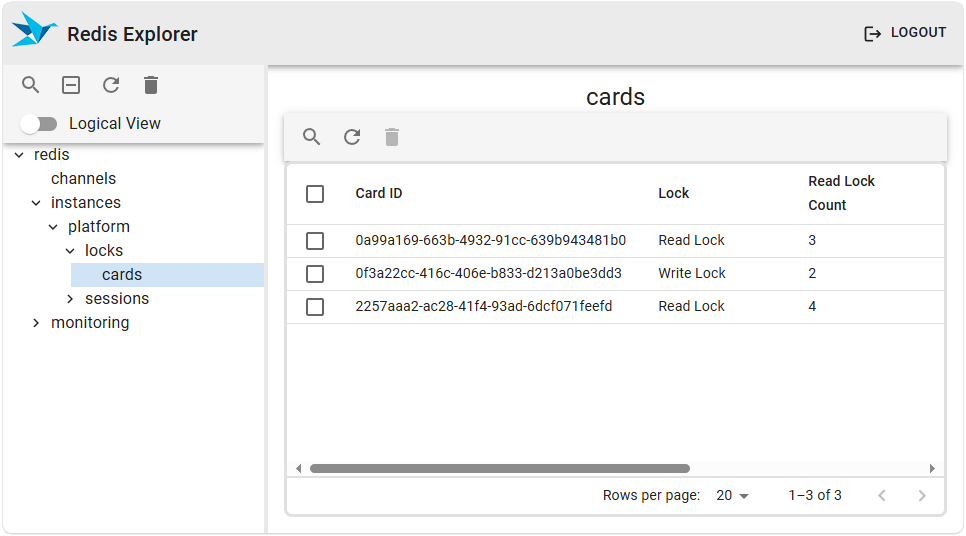The height and width of the screenshot is (536, 966).
Task: Select the checkbox for card 0a99a169
Action: [315, 241]
